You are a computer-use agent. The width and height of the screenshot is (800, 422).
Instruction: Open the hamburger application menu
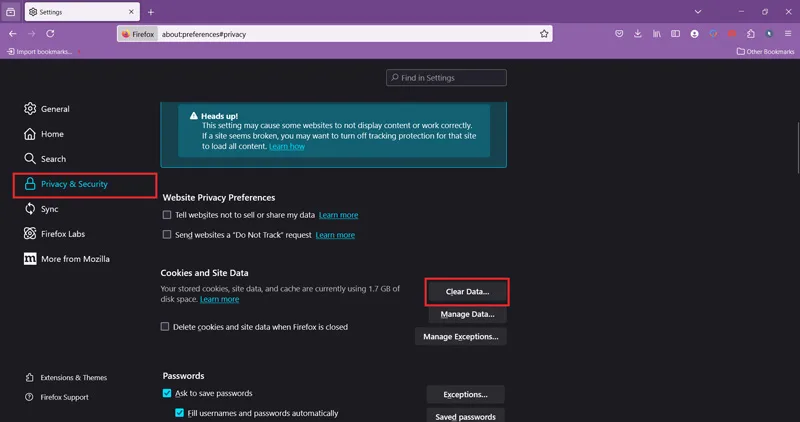point(788,34)
